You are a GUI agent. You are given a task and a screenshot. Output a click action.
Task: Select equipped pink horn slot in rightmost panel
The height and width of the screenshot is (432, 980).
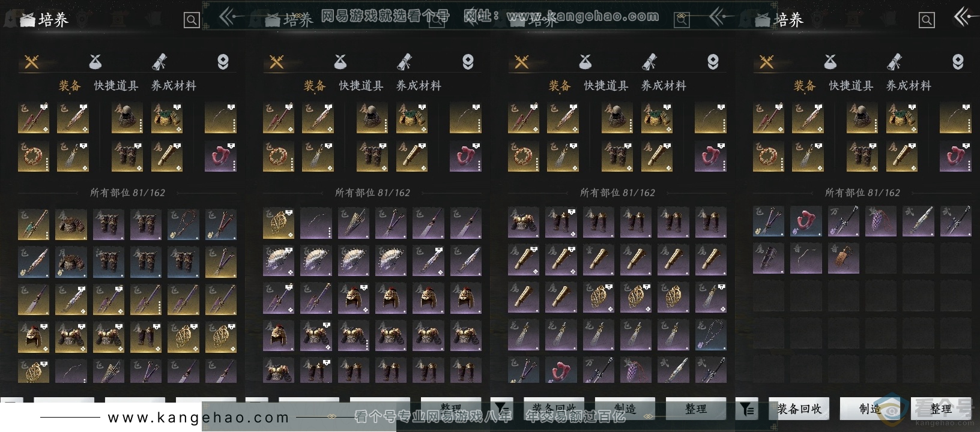(955, 156)
